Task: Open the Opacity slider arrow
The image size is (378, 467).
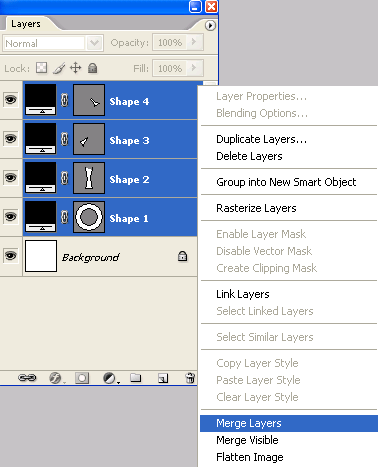Action: pos(194,42)
